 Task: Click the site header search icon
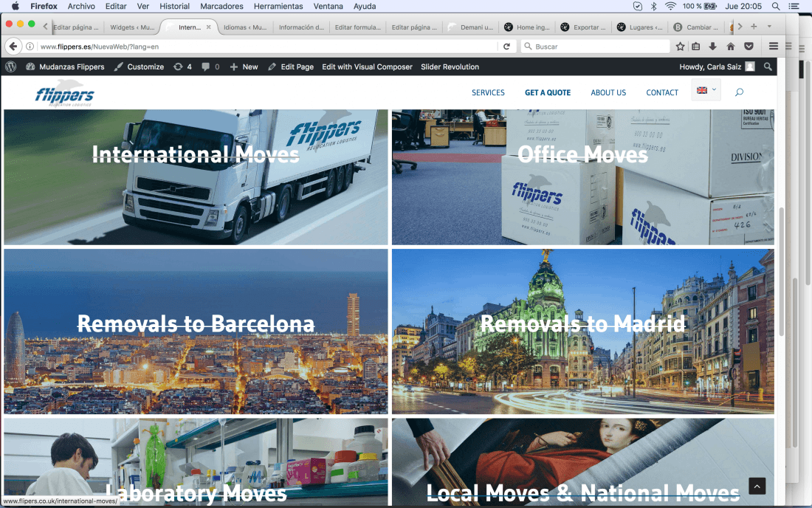739,92
